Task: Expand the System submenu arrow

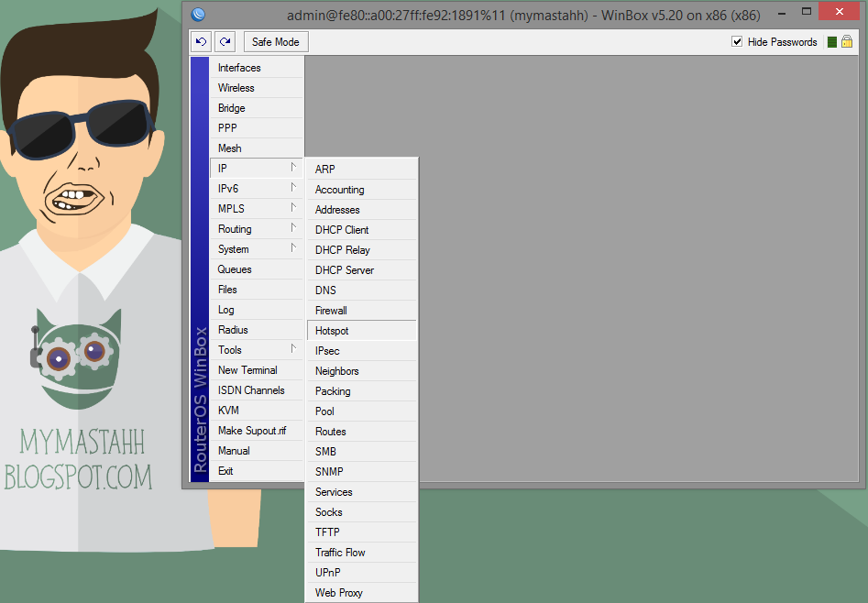Action: (x=293, y=248)
